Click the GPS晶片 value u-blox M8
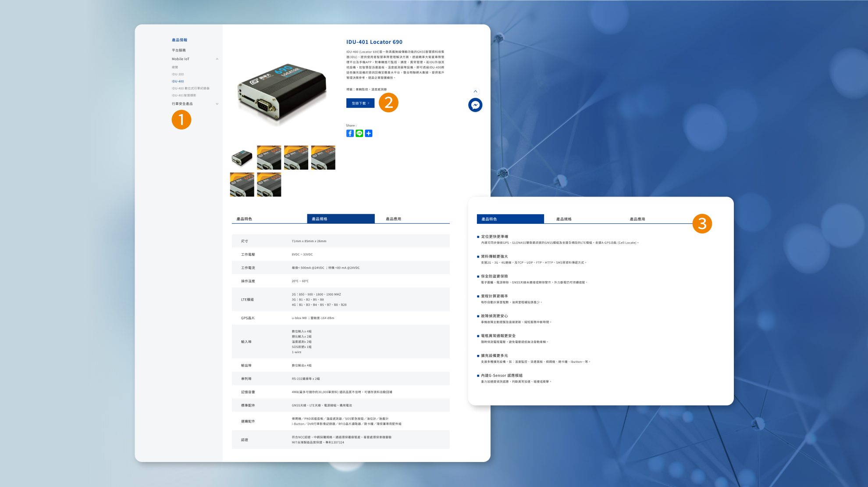The height and width of the screenshot is (487, 868). (313, 318)
